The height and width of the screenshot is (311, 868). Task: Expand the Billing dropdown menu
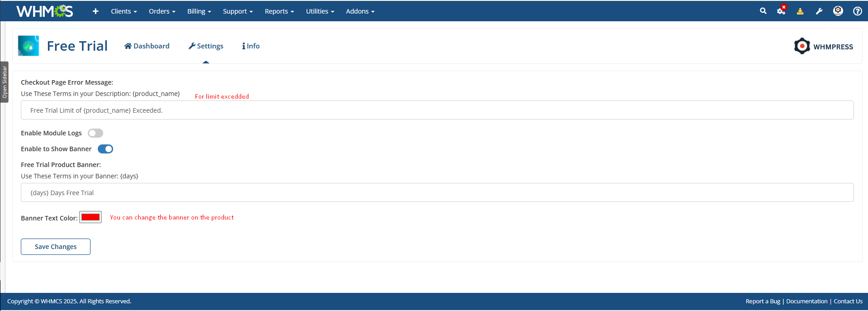199,11
